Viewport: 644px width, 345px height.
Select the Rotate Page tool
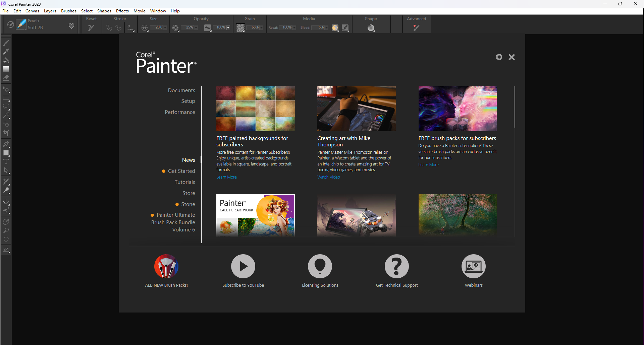point(6,239)
